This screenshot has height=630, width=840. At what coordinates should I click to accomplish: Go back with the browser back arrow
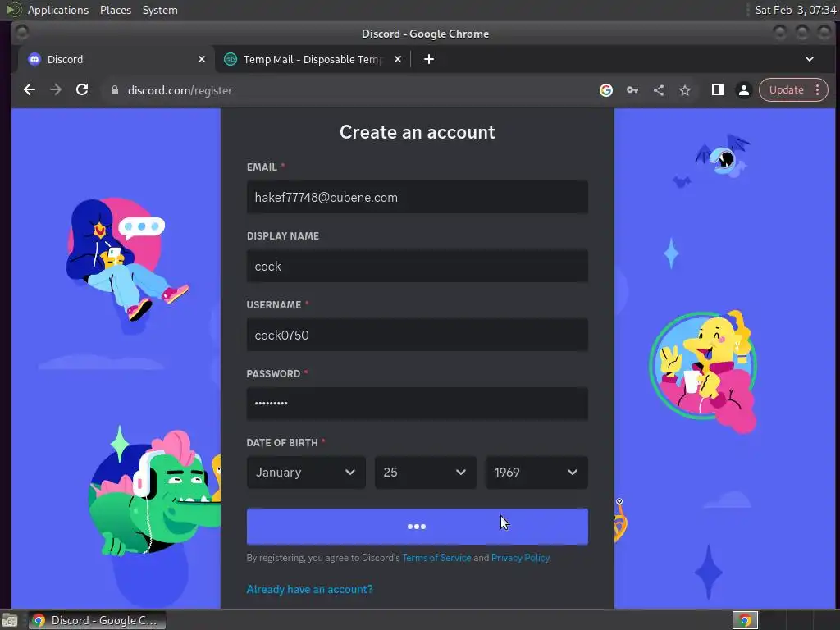point(30,90)
